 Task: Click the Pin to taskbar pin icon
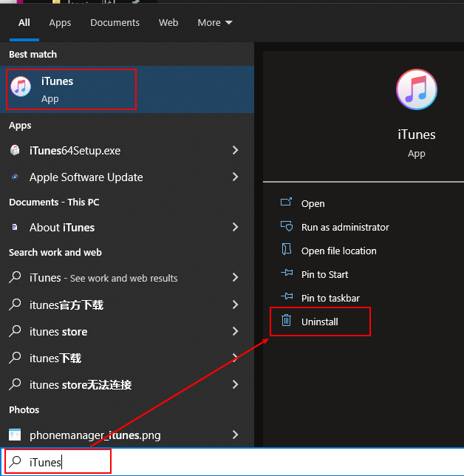(x=287, y=296)
